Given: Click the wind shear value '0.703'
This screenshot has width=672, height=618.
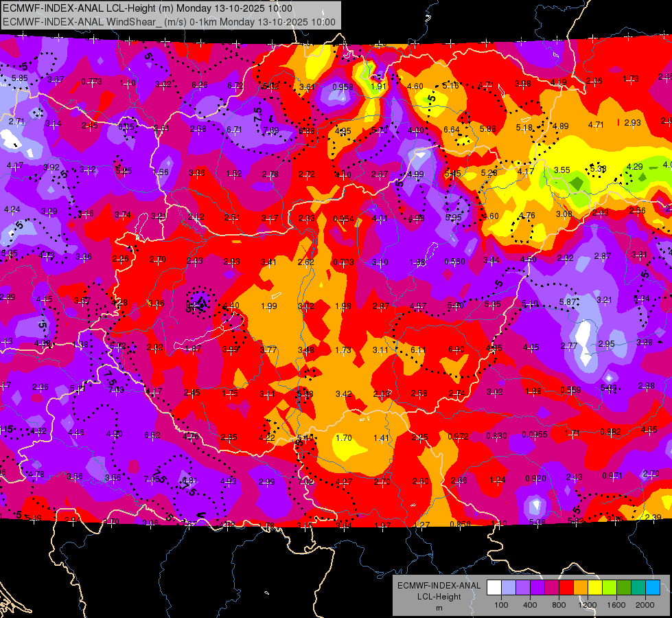Looking at the screenshot, I should [344, 262].
